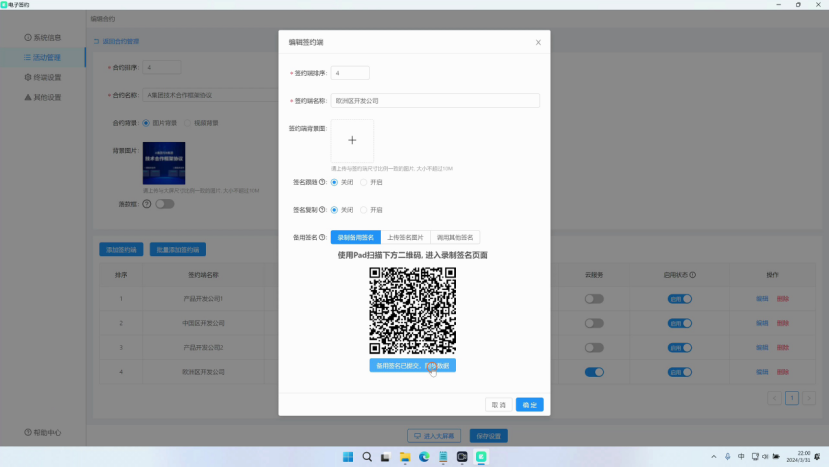Select 关闭 for 签名跟随
This screenshot has height=467, width=830.
(x=342, y=182)
